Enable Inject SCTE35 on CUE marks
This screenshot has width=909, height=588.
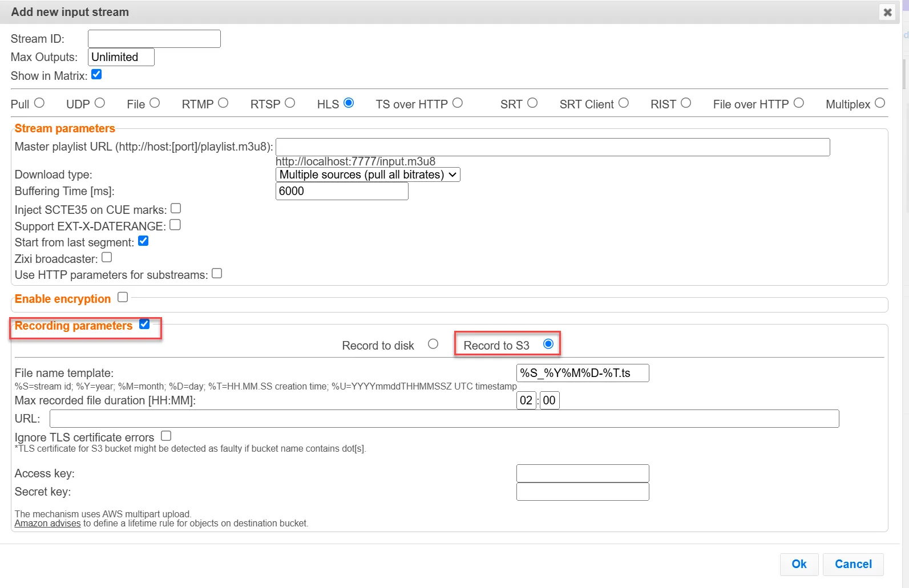pyautogui.click(x=176, y=208)
